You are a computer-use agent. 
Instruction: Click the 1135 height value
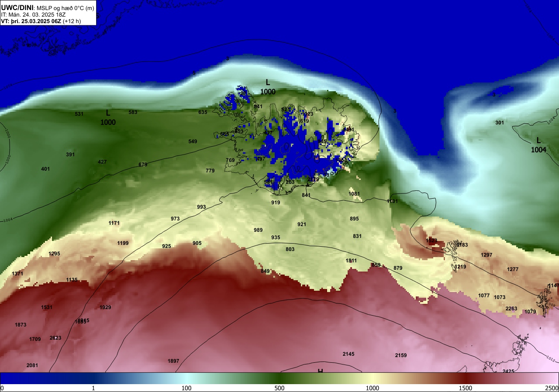[72, 280]
